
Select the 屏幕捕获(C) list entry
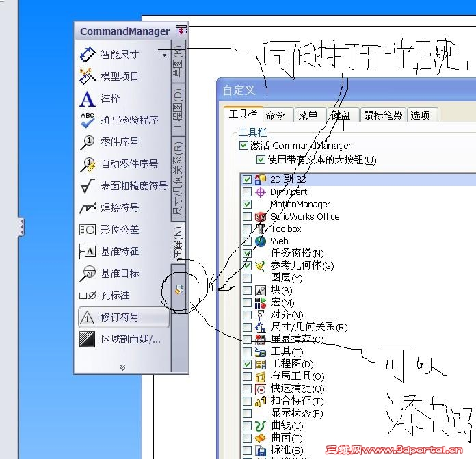(297, 340)
